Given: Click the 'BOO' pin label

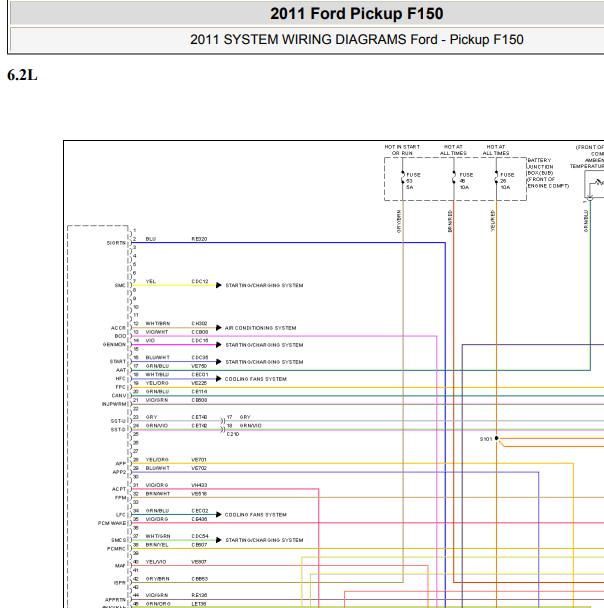Looking at the screenshot, I should [120, 336].
